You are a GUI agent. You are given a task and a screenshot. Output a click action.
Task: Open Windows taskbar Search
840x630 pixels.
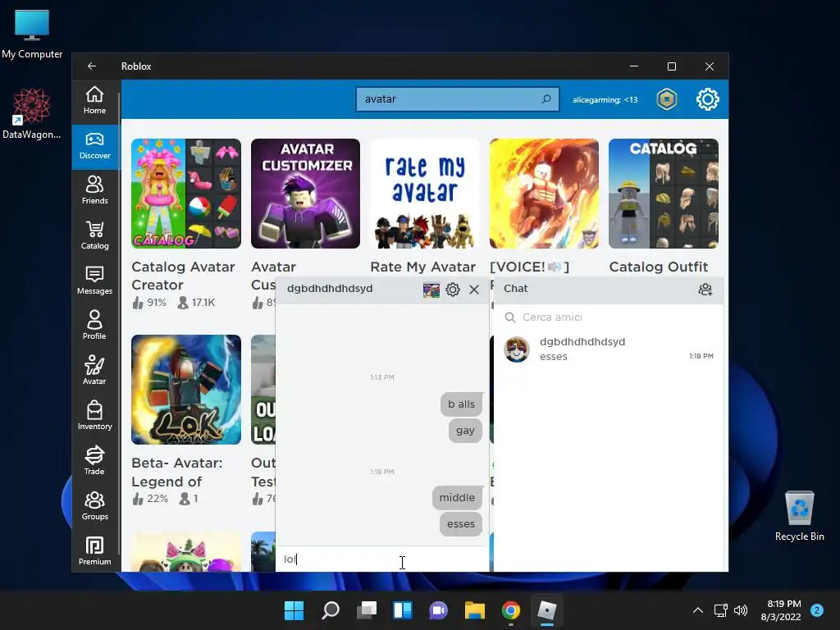point(330,610)
